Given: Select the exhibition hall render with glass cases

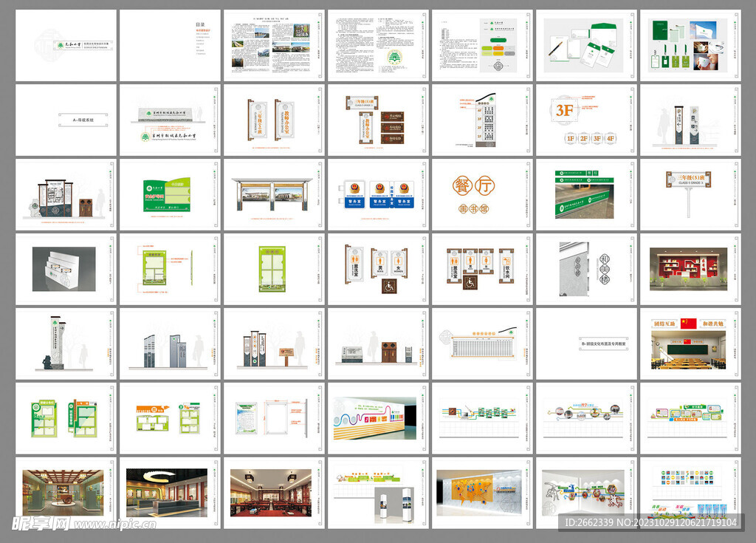Looking at the screenshot, I should tap(66, 493).
